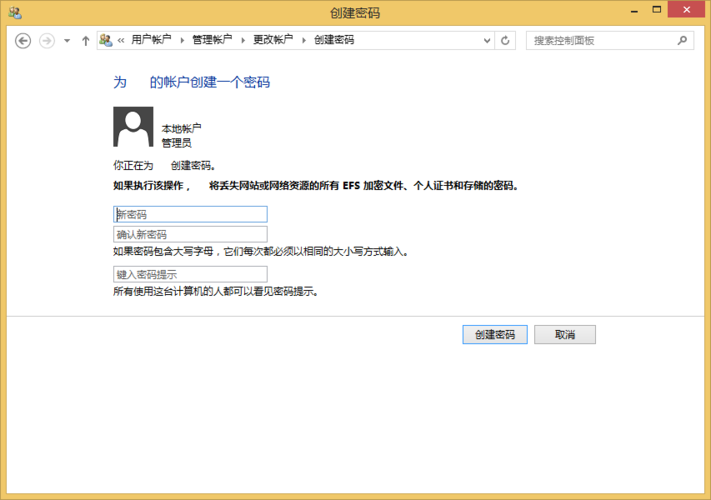Image resolution: width=711 pixels, height=500 pixels.
Task: Click the user accounts icon in address bar
Action: click(106, 40)
